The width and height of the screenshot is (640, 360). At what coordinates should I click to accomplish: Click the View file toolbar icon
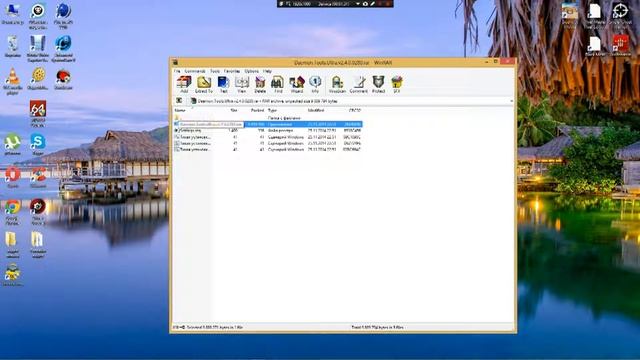click(x=242, y=84)
